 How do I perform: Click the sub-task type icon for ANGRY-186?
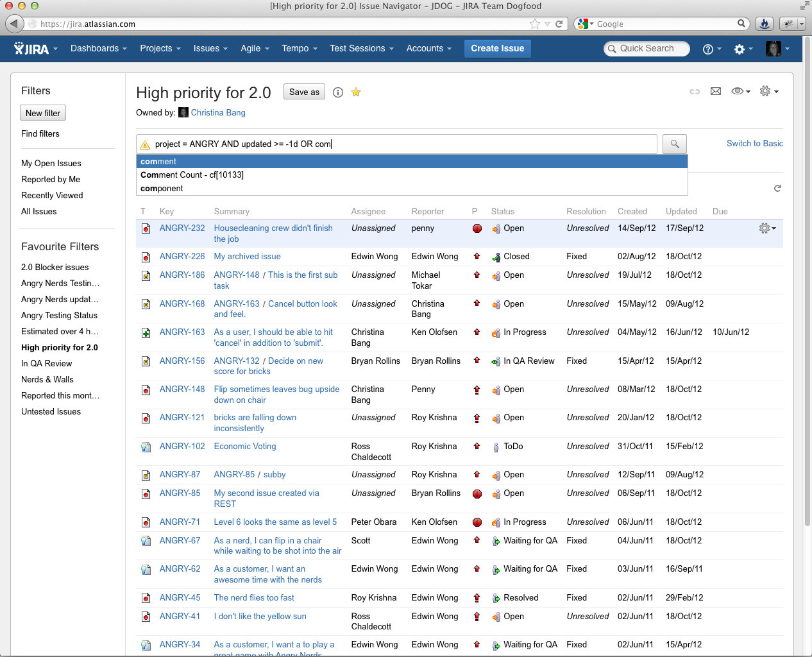[146, 275]
